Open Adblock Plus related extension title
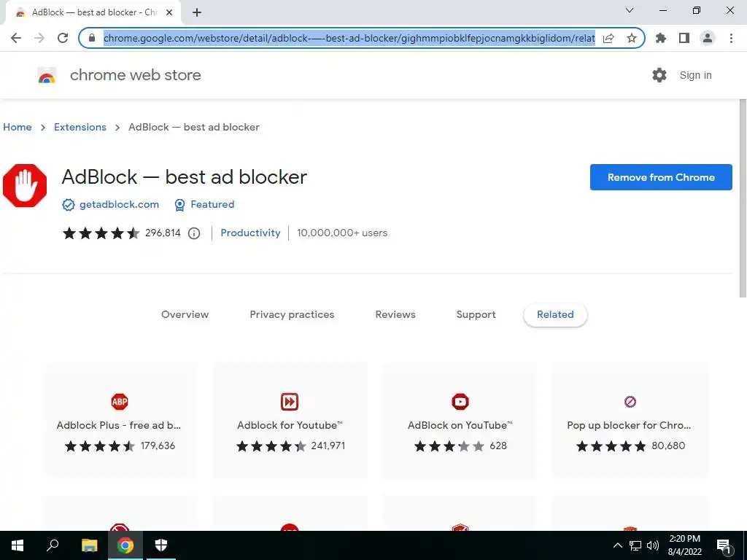 pyautogui.click(x=119, y=425)
